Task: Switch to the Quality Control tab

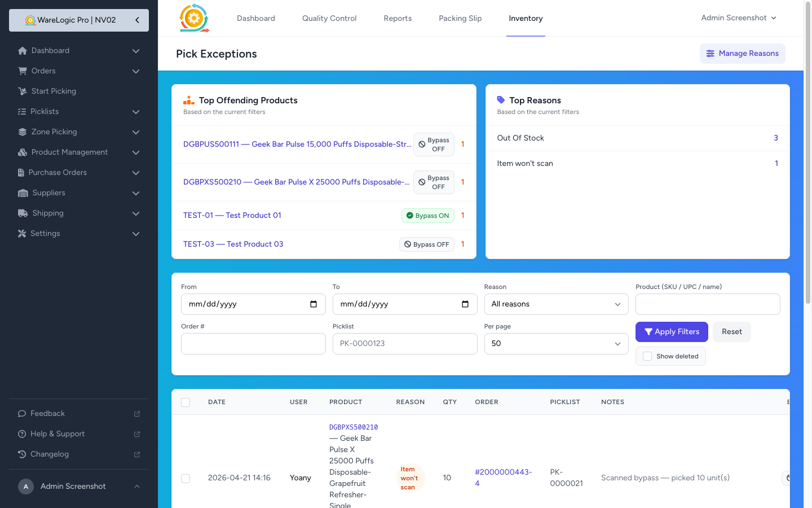Action: point(329,19)
